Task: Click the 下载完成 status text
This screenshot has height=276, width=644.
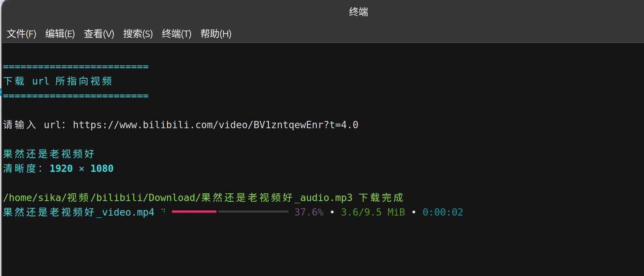Action: tap(381, 198)
